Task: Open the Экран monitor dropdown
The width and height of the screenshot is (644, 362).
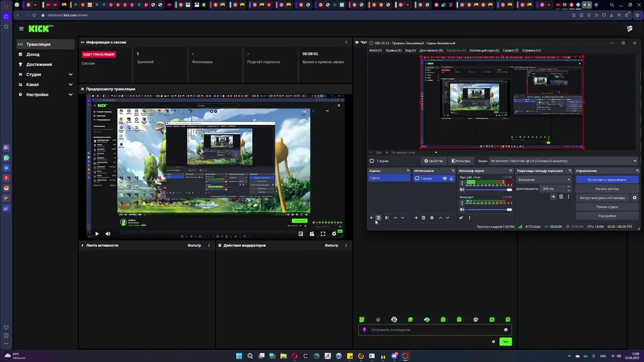Action: (x=564, y=161)
